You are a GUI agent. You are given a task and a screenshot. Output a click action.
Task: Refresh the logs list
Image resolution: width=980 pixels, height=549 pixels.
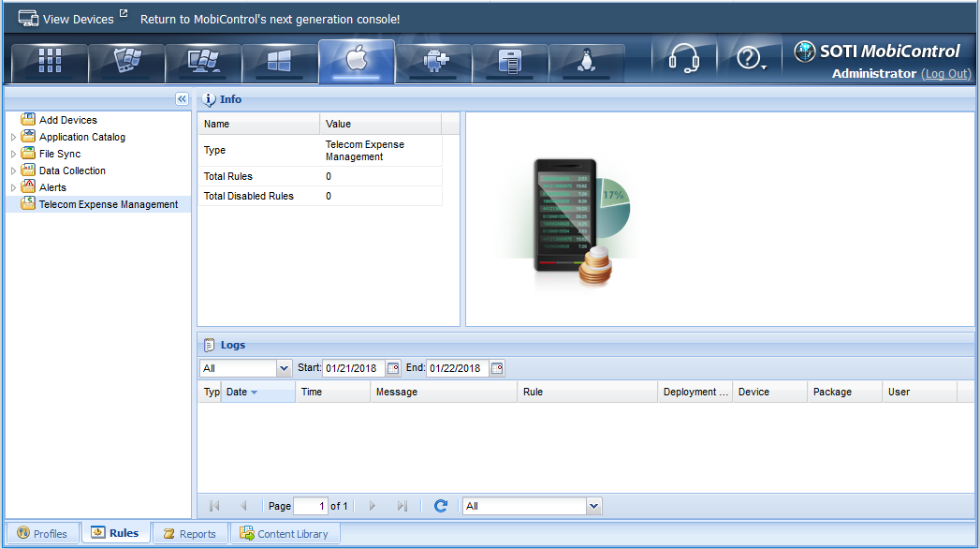tap(441, 506)
